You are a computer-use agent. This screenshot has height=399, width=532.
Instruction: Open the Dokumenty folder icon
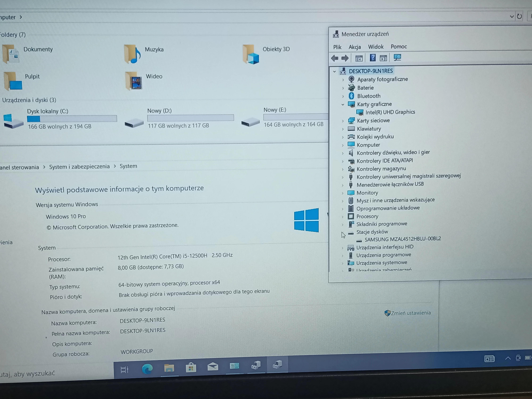click(x=11, y=54)
